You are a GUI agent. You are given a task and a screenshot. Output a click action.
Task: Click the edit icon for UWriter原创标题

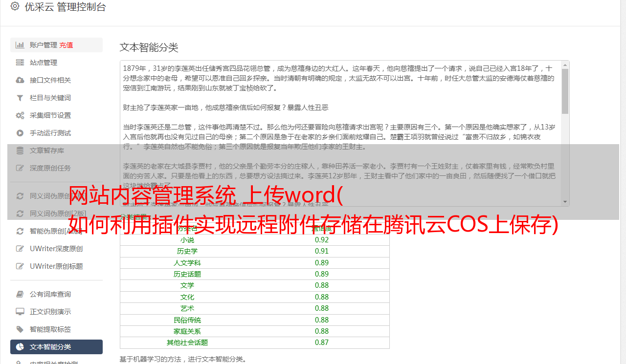(x=20, y=266)
